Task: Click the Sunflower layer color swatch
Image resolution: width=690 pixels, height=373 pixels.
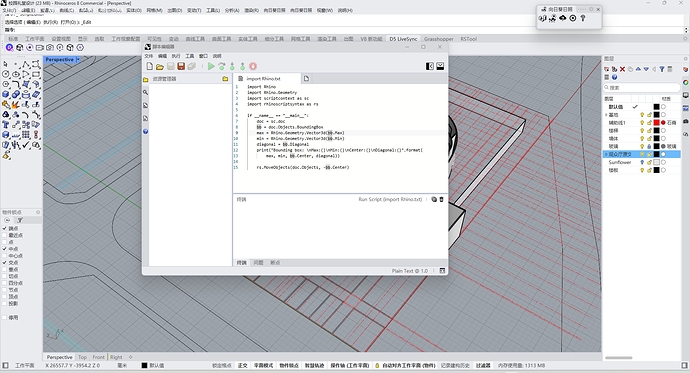Action: [657, 162]
